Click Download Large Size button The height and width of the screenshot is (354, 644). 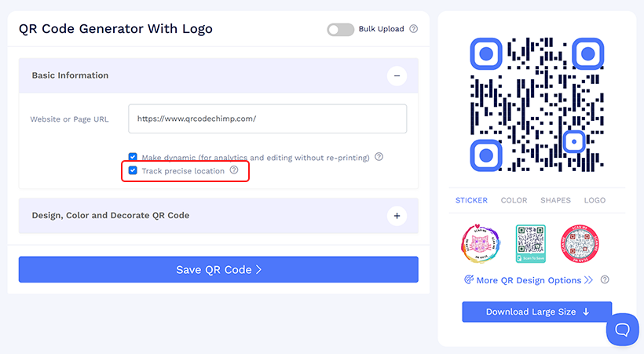point(537,312)
